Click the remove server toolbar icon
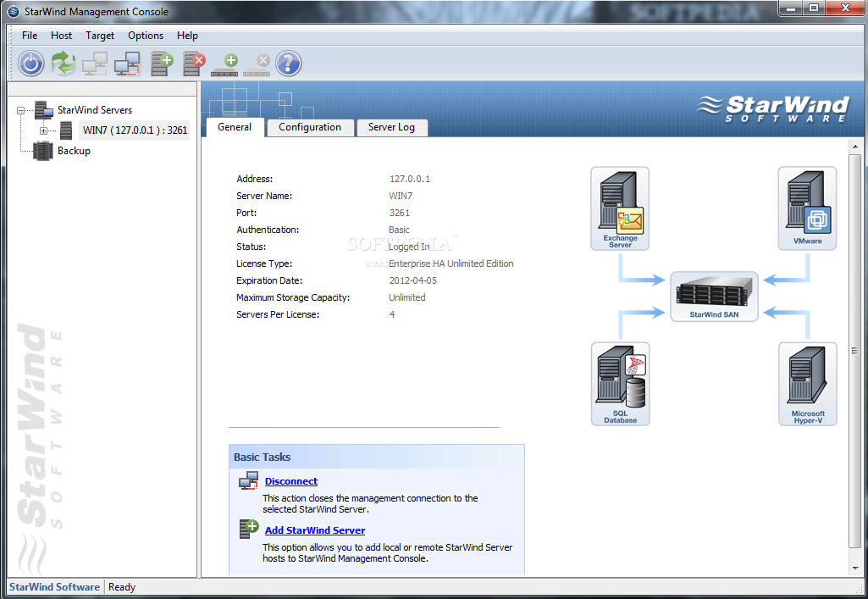Image resolution: width=868 pixels, height=599 pixels. coord(194,63)
